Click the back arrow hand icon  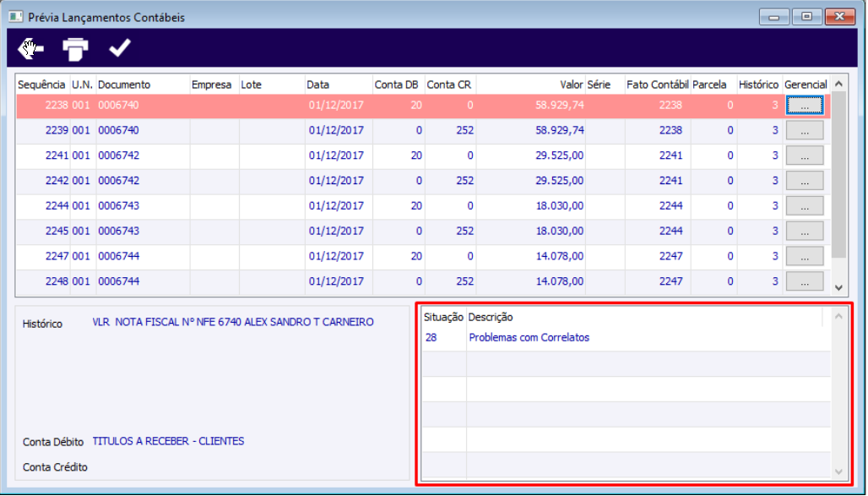pos(30,49)
